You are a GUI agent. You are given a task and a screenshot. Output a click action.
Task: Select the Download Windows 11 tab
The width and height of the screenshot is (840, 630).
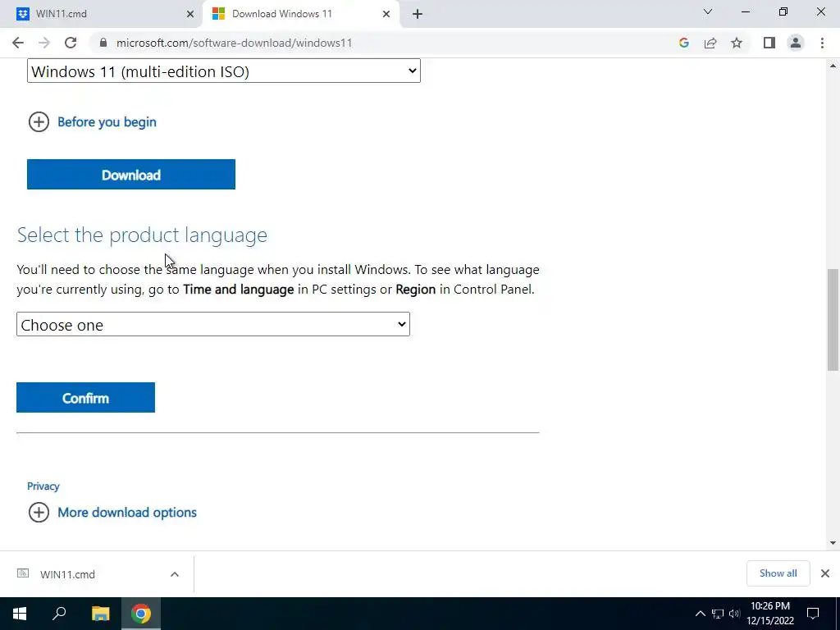301,14
